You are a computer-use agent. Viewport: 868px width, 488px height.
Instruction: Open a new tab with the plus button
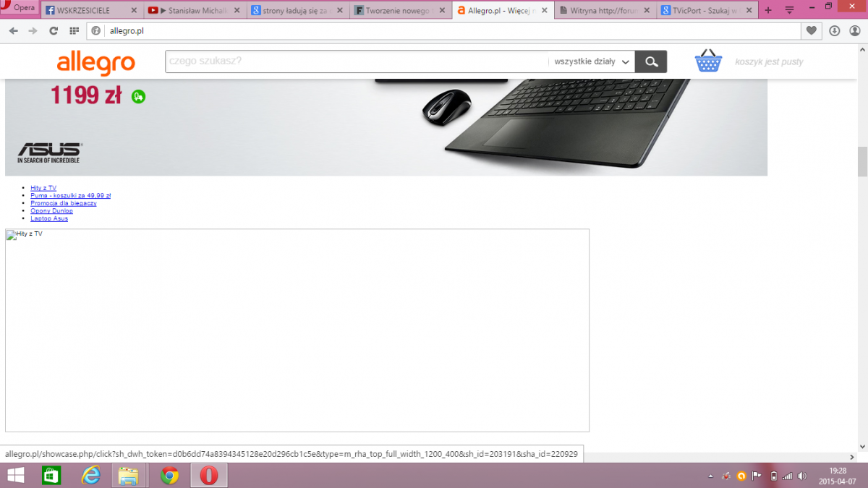point(768,11)
